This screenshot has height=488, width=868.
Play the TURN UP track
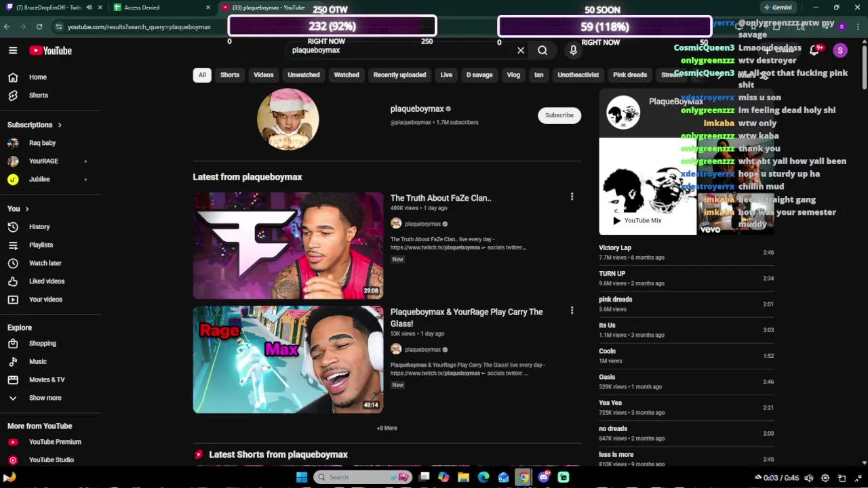(x=686, y=278)
